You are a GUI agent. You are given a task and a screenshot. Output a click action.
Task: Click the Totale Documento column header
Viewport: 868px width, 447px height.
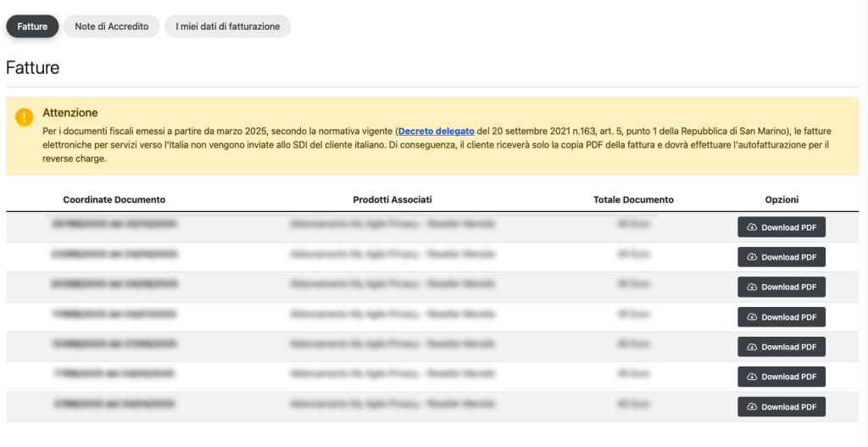633,200
